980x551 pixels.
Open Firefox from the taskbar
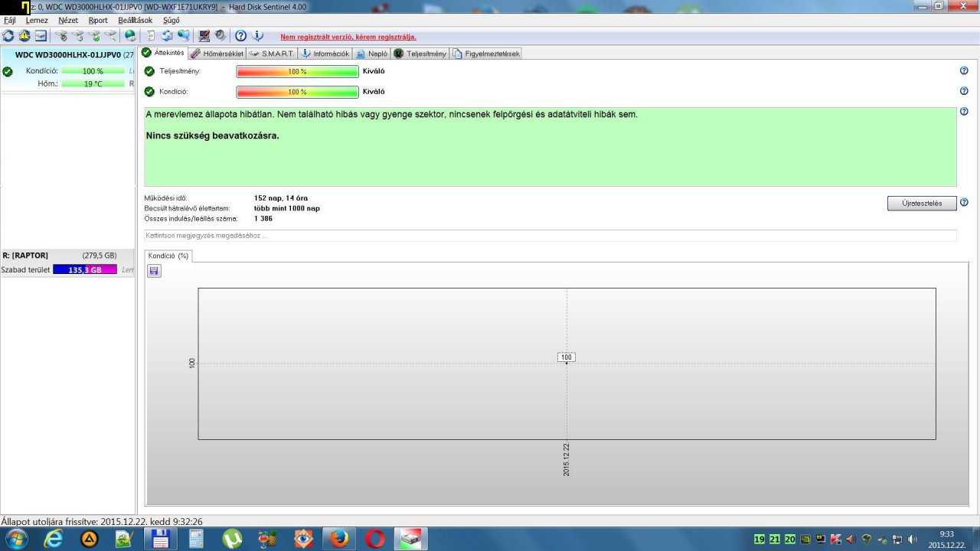coord(339,539)
